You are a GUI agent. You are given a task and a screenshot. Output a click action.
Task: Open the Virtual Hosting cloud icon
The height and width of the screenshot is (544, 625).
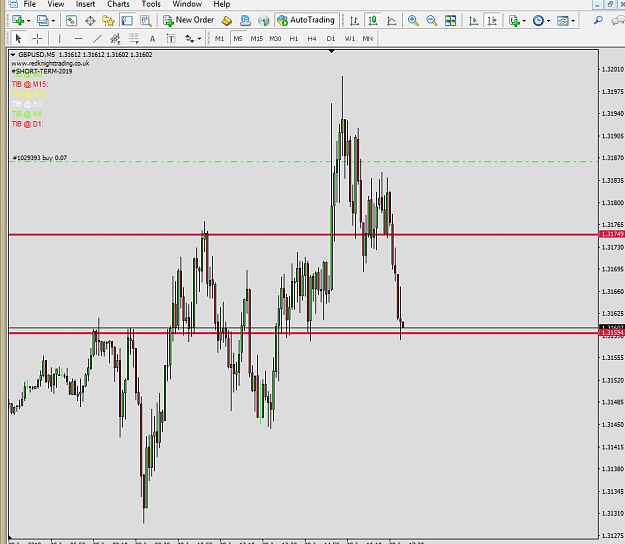(245, 20)
